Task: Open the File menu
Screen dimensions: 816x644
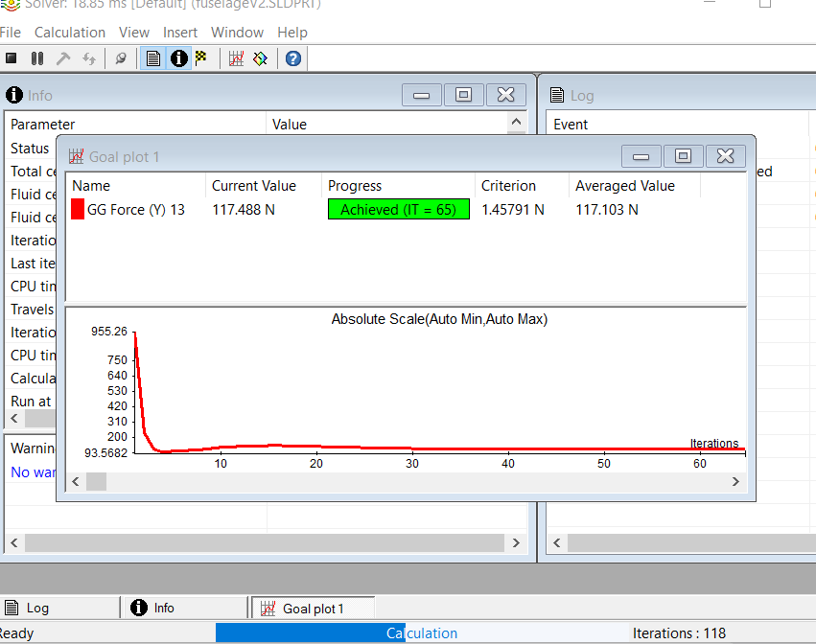Action: tap(11, 33)
